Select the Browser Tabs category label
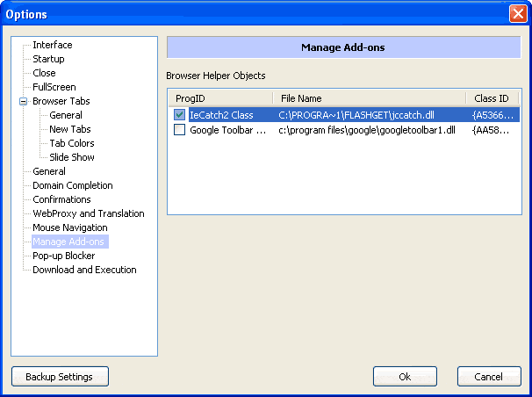The width and height of the screenshot is (532, 397). click(x=61, y=101)
